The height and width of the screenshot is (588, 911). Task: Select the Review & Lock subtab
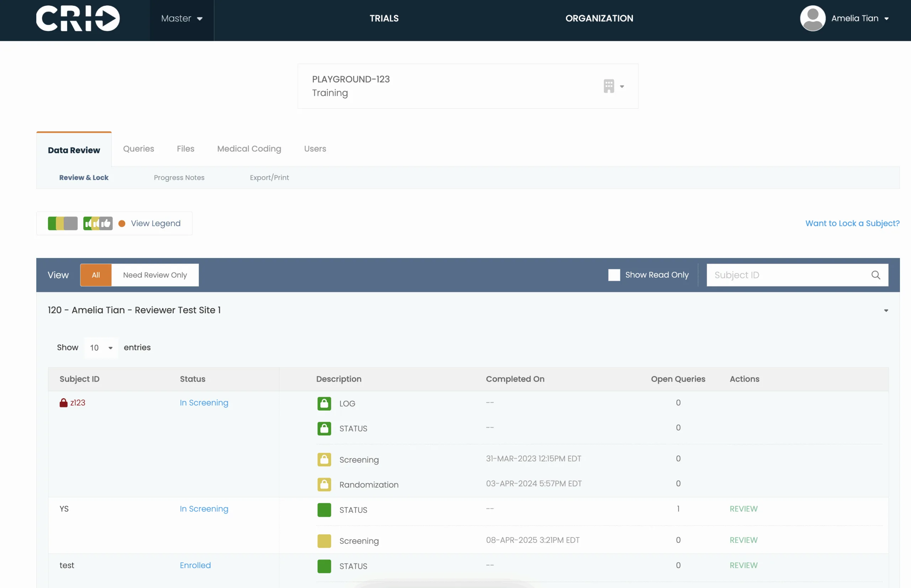(84, 178)
